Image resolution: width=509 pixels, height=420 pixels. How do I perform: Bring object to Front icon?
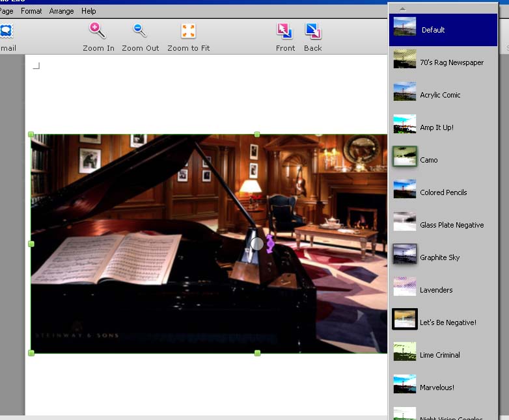click(x=284, y=31)
